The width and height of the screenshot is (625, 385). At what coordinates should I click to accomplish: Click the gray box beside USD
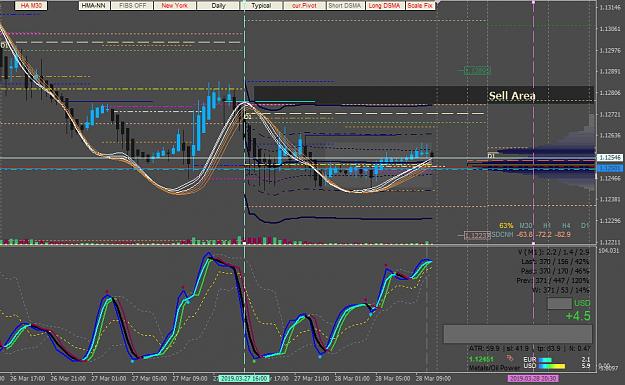coord(559,303)
